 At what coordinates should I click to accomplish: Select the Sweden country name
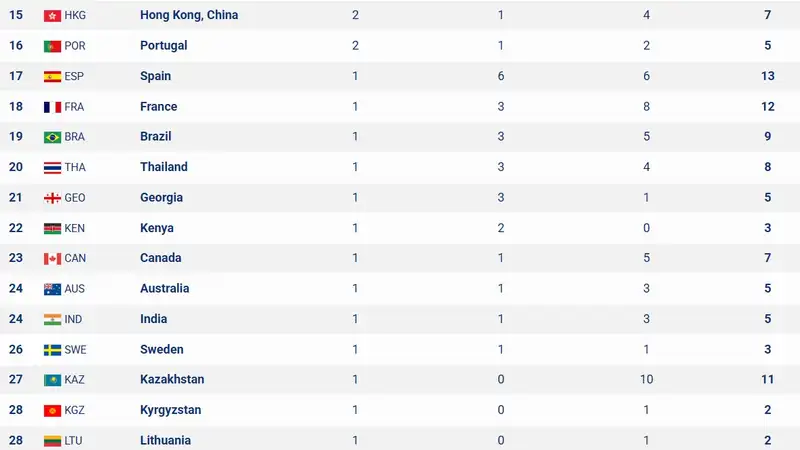(161, 349)
